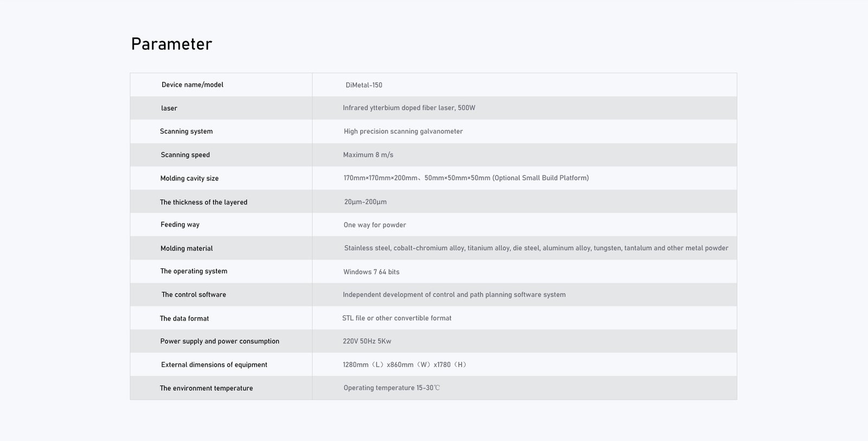This screenshot has width=868, height=441.
Task: Click the STL file format value
Action: (397, 318)
